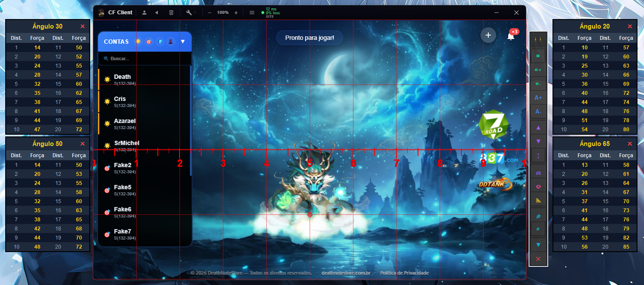Close the Ângulo 20 table panel
Viewport: 644px width, 285px height.
[630, 26]
